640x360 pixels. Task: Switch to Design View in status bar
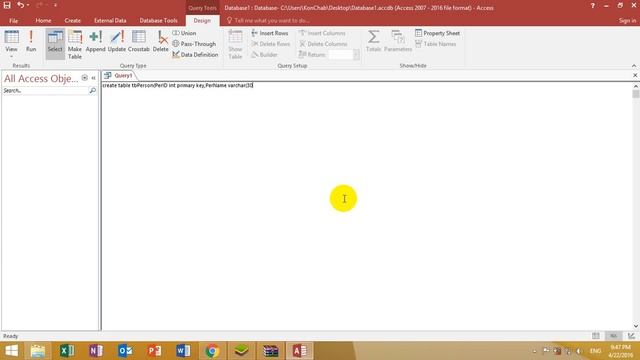click(x=631, y=336)
